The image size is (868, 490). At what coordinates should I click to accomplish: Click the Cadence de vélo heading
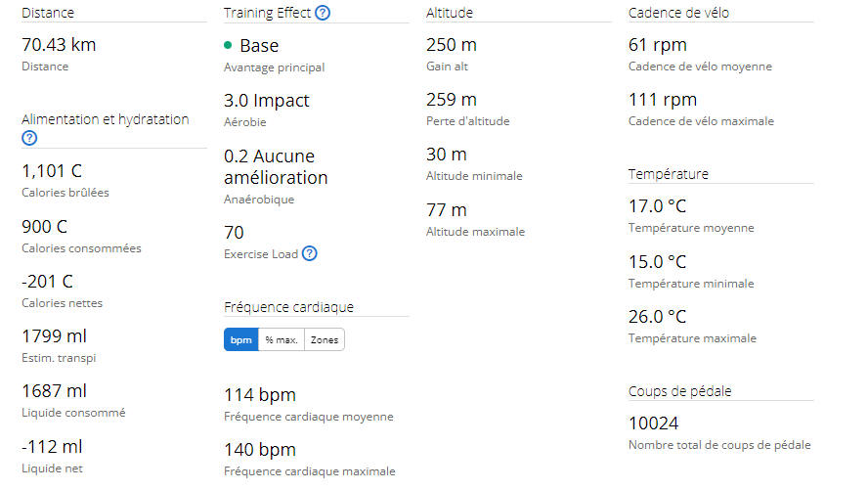tap(678, 13)
